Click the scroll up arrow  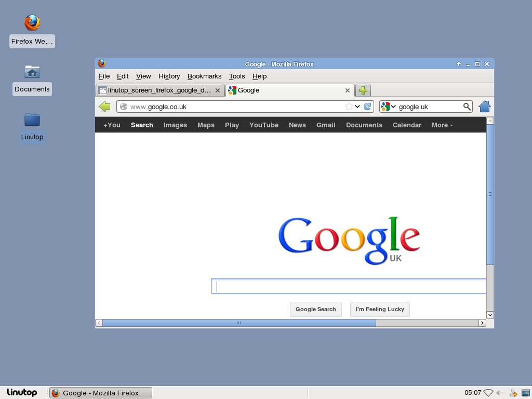(490, 121)
